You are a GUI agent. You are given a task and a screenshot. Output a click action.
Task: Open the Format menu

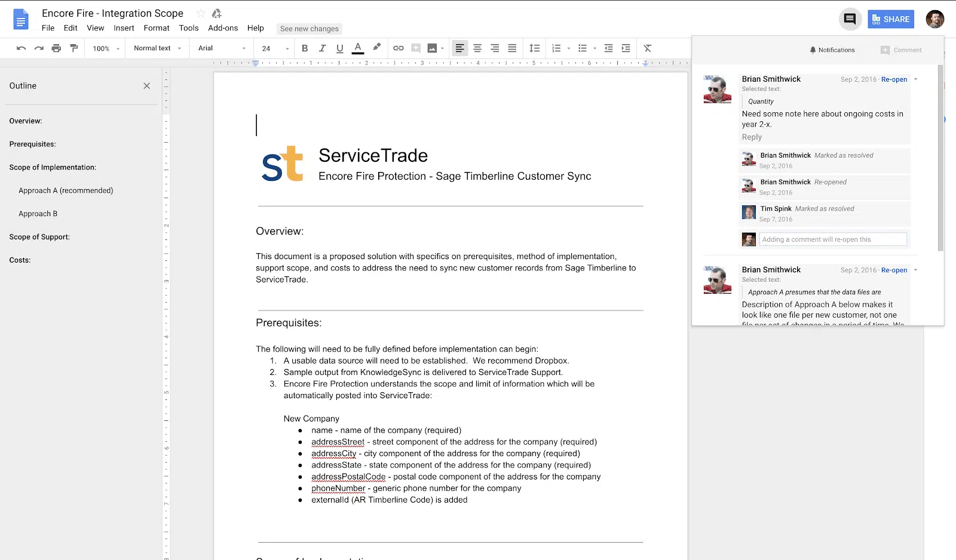pyautogui.click(x=157, y=28)
